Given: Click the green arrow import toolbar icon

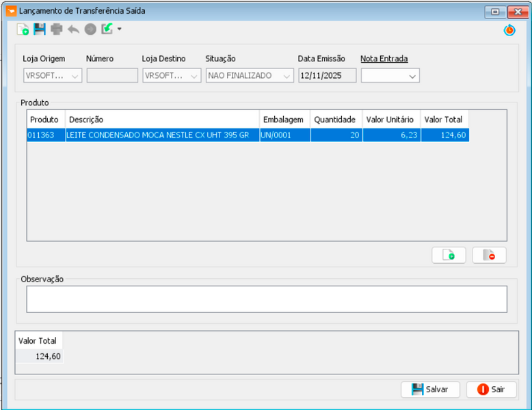Looking at the screenshot, I should coord(107,29).
